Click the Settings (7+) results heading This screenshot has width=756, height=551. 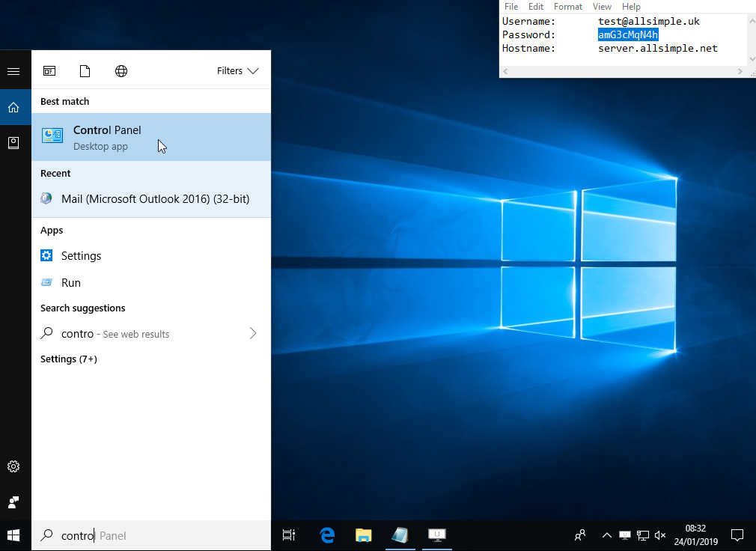pyautogui.click(x=69, y=359)
